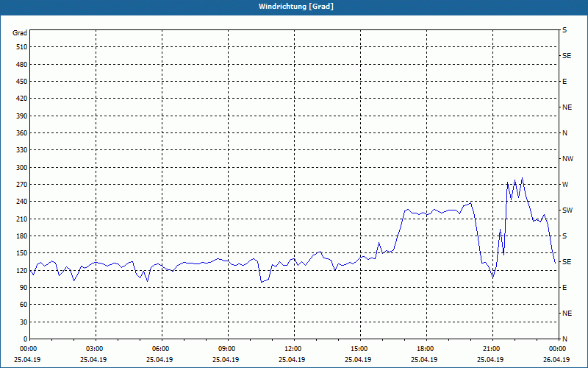Click the time label "12:00"

[x=293, y=349]
